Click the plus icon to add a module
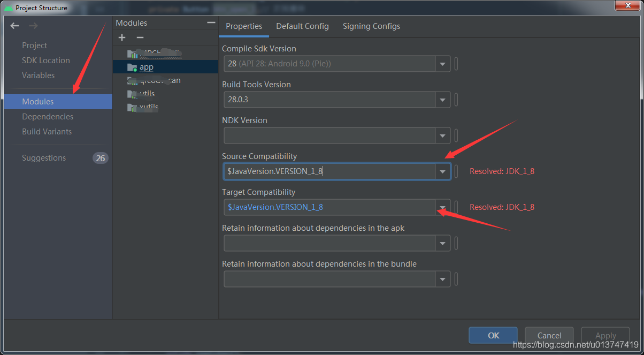 coord(121,37)
